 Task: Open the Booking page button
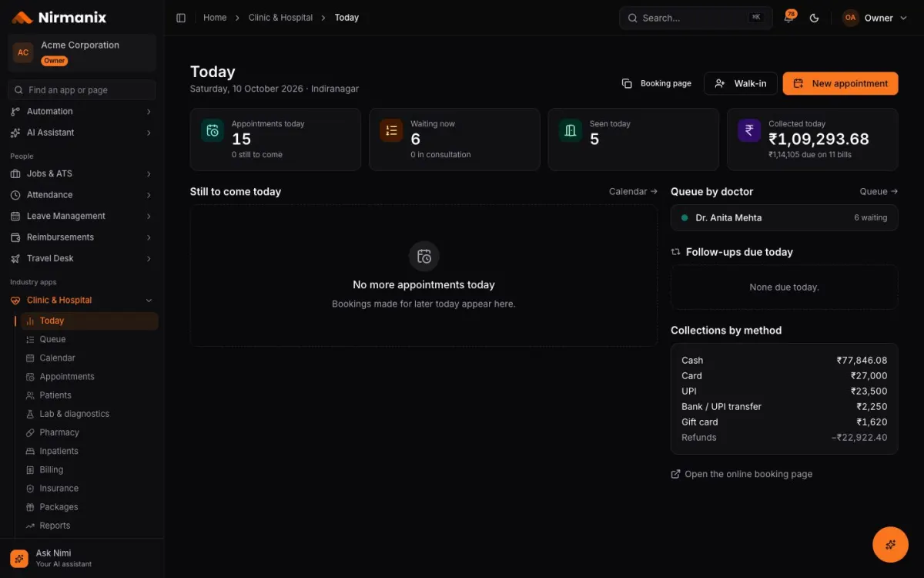click(657, 83)
